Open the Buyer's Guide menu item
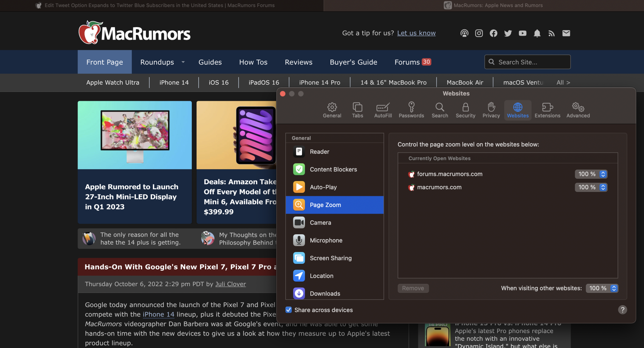The image size is (644, 348). click(x=353, y=62)
